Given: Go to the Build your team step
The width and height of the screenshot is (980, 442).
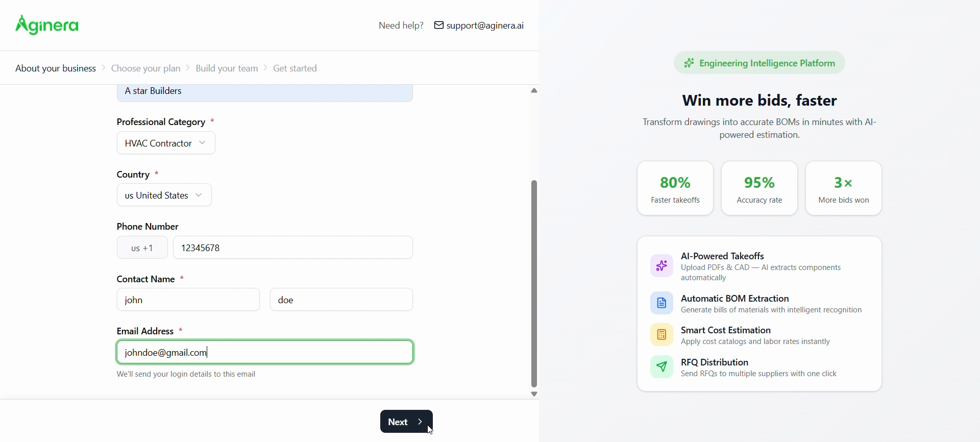Looking at the screenshot, I should click(x=227, y=68).
